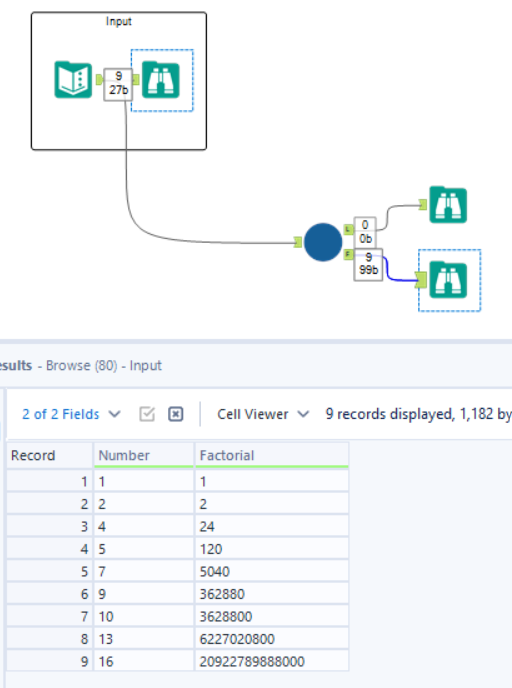
Task: Click the Number column header
Action: (x=143, y=455)
